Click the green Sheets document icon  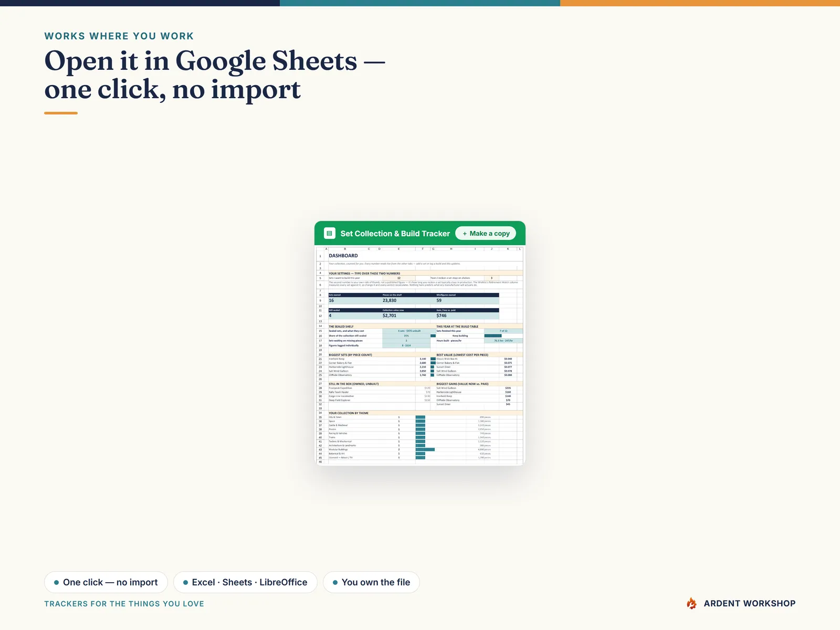330,234
